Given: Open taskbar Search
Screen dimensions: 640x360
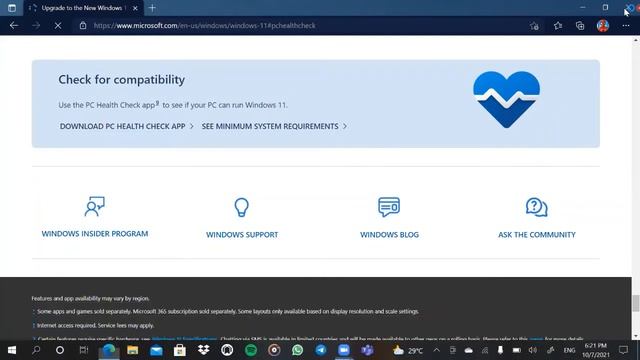Looking at the screenshot, I should coord(36,350).
